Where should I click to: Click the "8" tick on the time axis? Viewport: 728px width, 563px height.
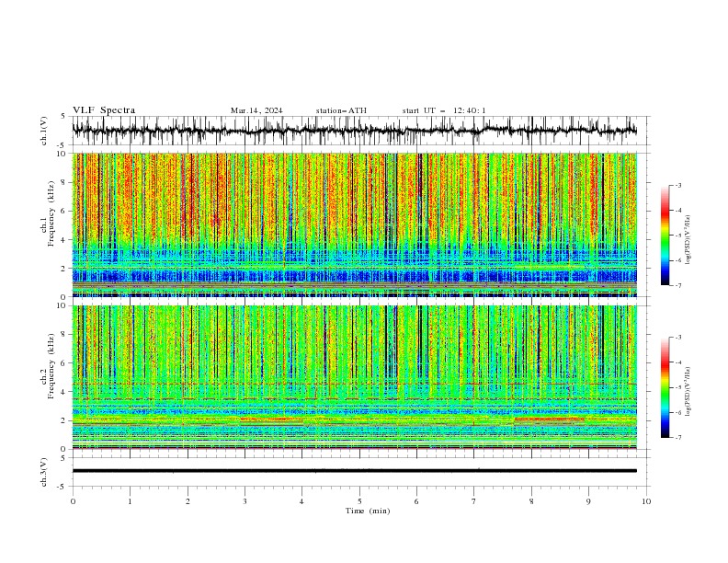(x=531, y=501)
